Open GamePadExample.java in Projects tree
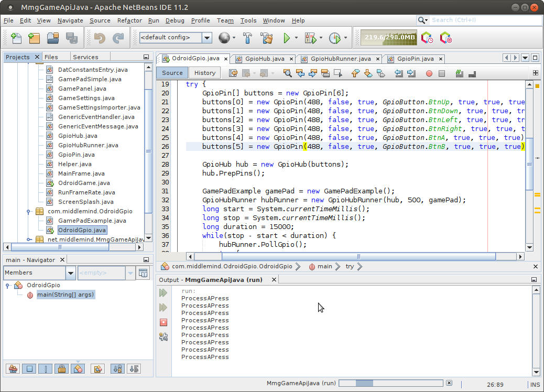The image size is (544, 392). (92, 221)
